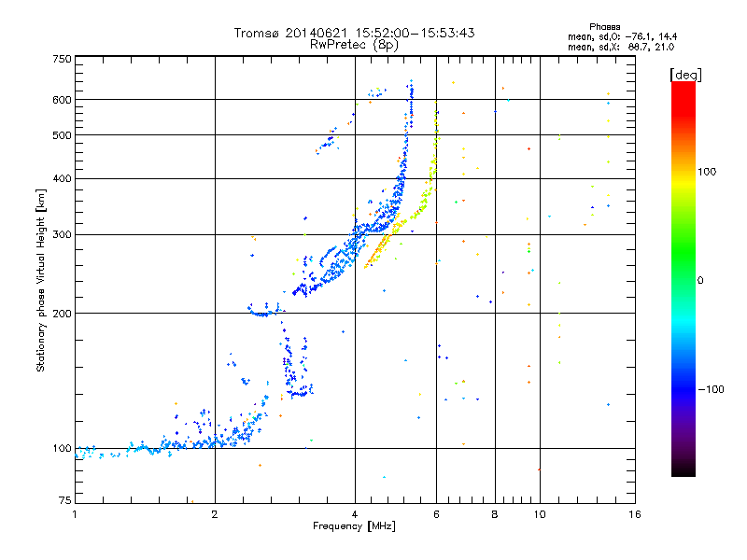Select the '100' km height axis label
747x560 pixels.
coord(62,449)
